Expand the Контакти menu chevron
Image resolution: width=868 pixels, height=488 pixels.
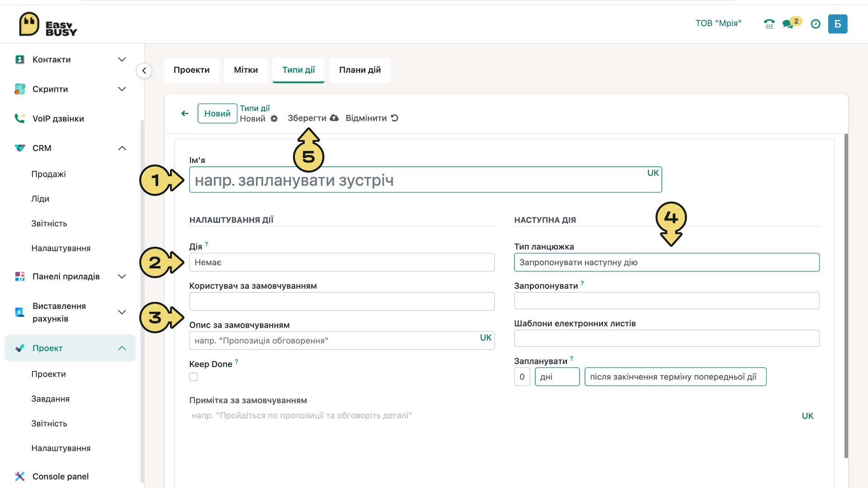(122, 60)
